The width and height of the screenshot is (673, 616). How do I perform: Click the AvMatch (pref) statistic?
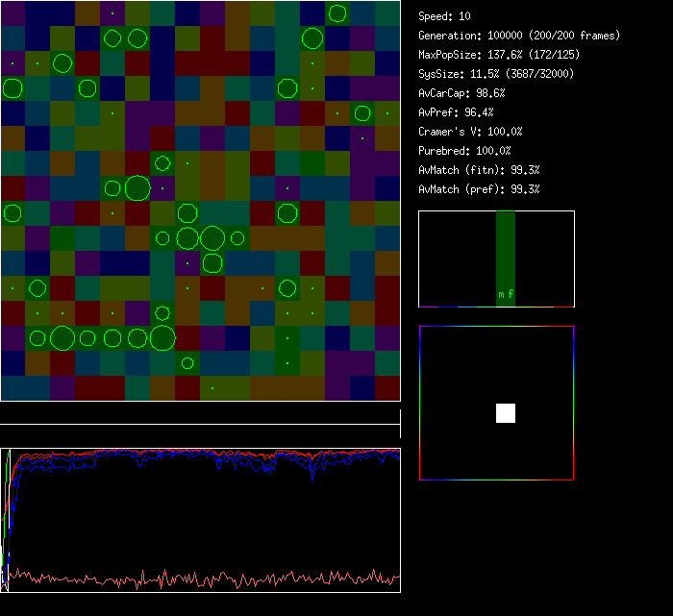[x=479, y=189]
